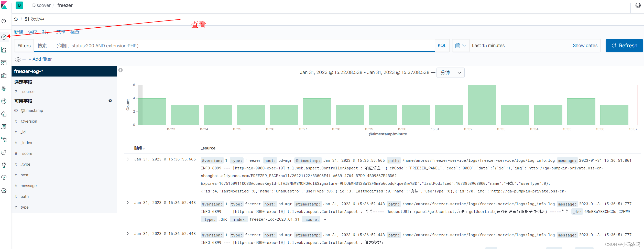Open Canvas in the sidebar

4,75
